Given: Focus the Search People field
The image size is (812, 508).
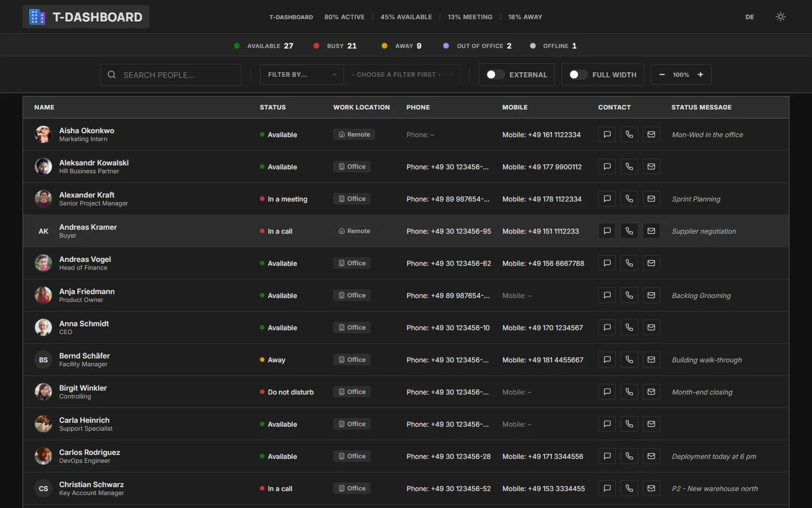Looking at the screenshot, I should pyautogui.click(x=171, y=75).
